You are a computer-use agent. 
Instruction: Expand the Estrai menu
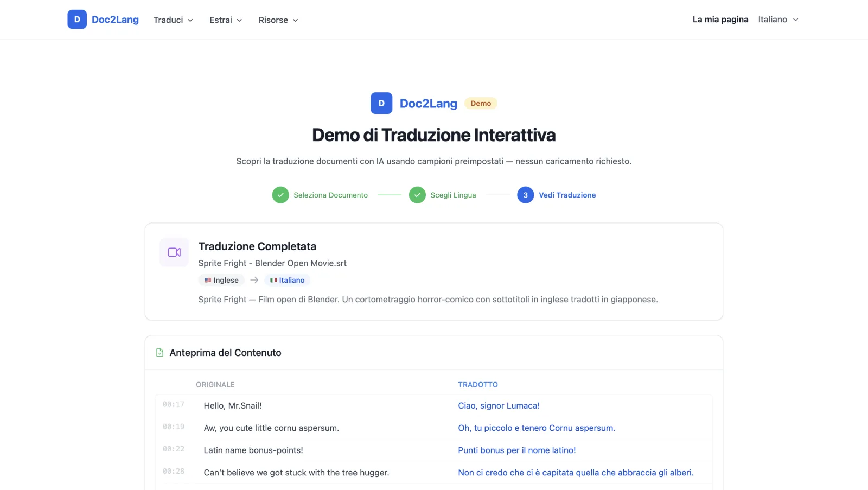tap(226, 20)
